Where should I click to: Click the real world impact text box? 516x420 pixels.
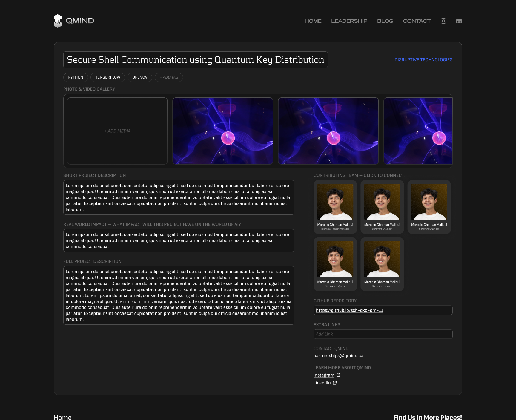179,240
